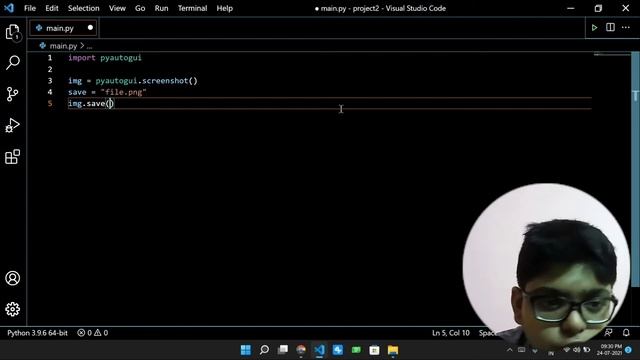Click the feedback icon in the status bar
Screen dimensions: 640x360
coord(608,333)
